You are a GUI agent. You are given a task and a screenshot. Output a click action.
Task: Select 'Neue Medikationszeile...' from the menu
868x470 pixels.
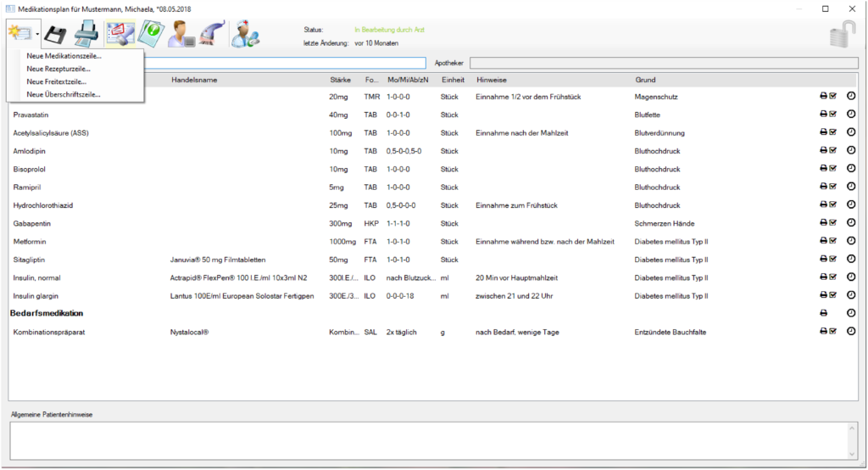(64, 56)
